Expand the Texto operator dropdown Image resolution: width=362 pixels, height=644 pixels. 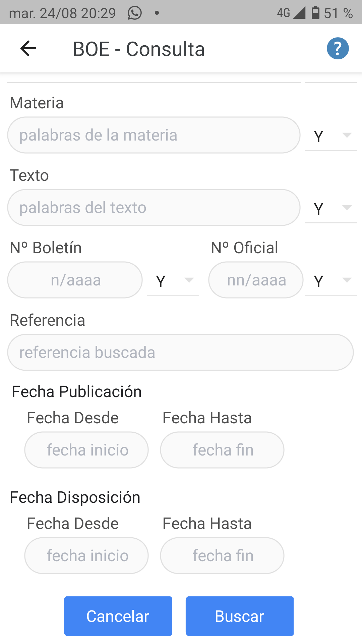pyautogui.click(x=330, y=208)
